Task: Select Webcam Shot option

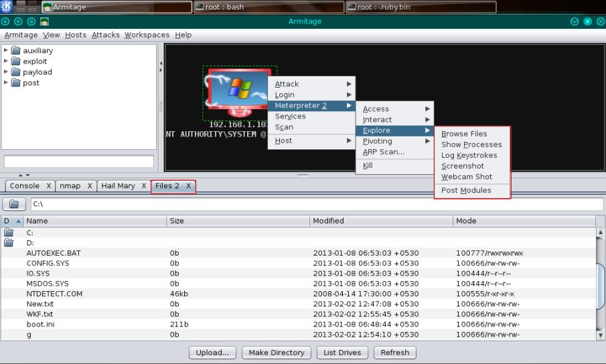Action: [x=472, y=177]
